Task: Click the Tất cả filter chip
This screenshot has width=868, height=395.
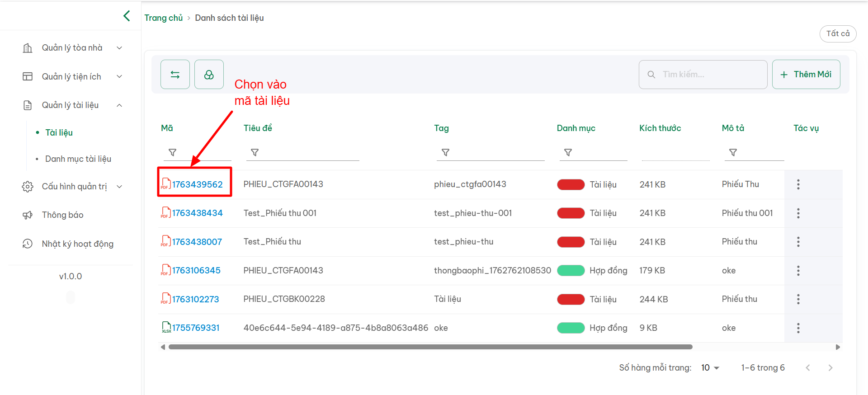Action: pyautogui.click(x=838, y=34)
